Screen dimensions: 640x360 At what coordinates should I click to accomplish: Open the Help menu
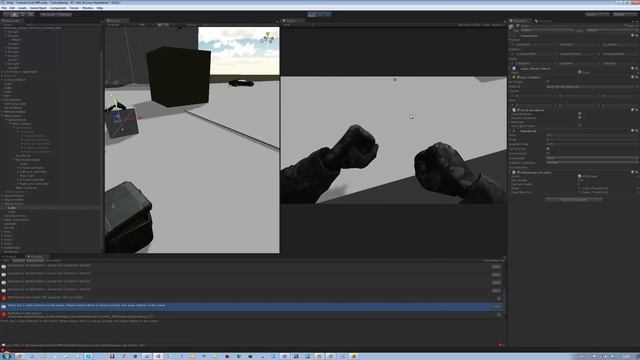coord(100,8)
